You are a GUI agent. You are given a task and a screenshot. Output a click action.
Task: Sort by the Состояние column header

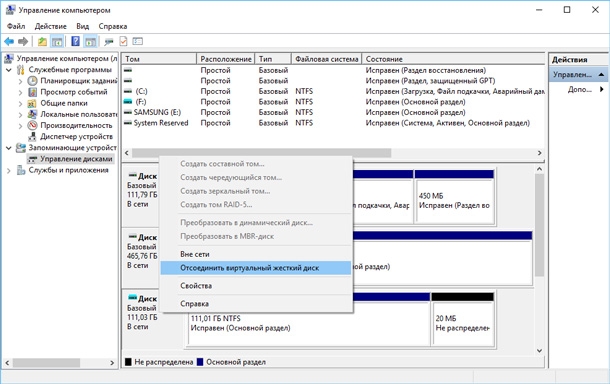[453, 59]
